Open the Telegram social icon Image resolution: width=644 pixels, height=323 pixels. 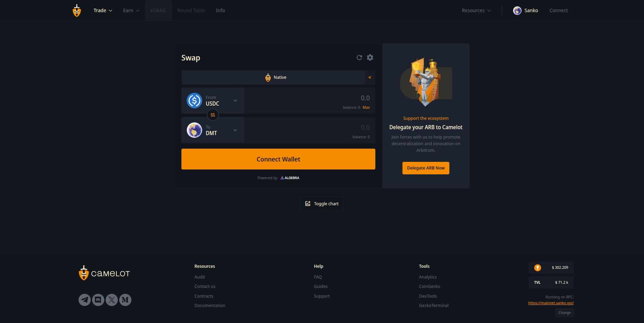click(x=84, y=300)
